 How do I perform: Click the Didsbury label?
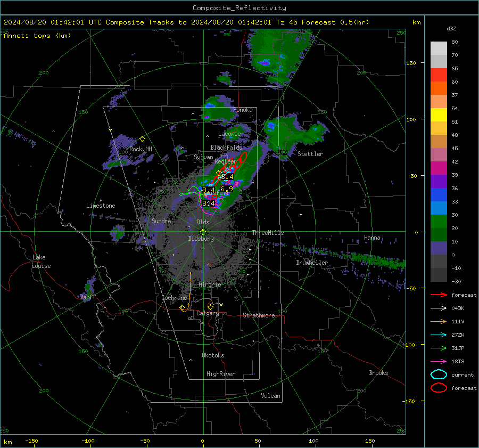201,239
